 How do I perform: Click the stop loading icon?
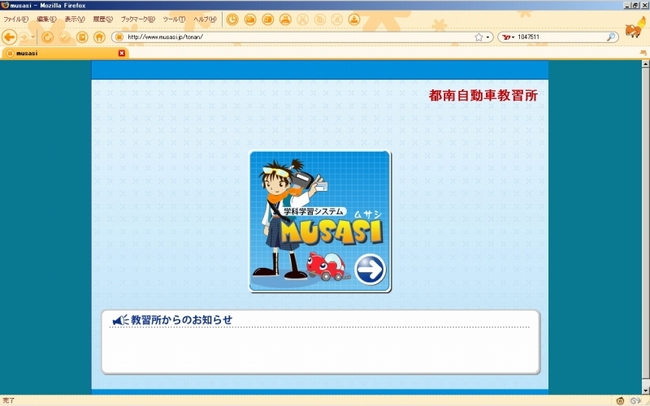click(65, 37)
